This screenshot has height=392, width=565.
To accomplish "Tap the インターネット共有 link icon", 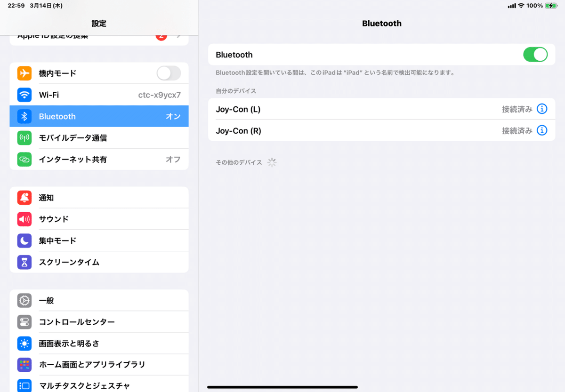I will pos(24,160).
